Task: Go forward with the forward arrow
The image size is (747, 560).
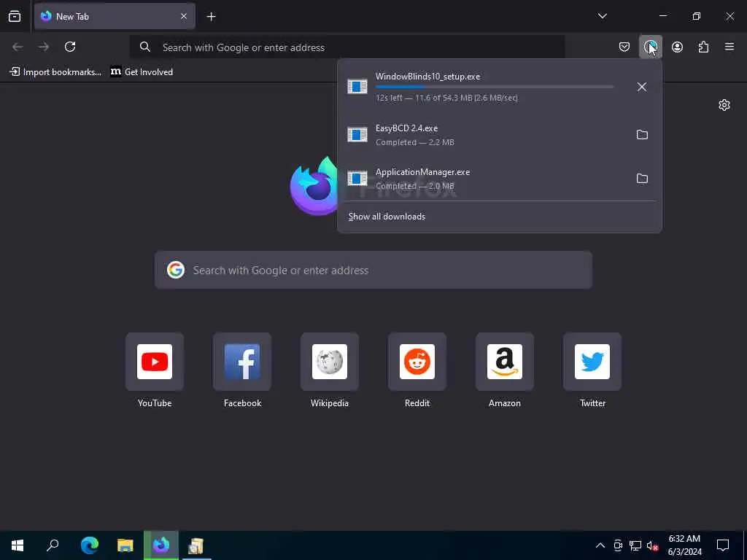Action: pos(44,47)
